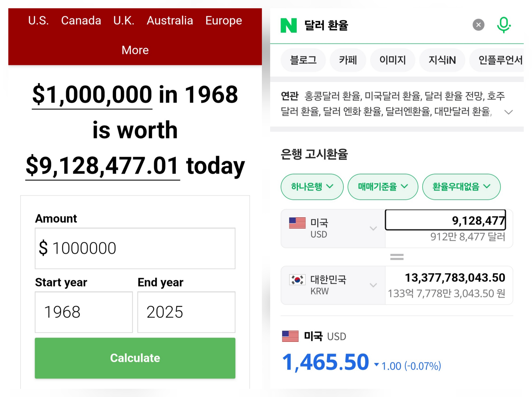The height and width of the screenshot is (397, 532).
Task: Clear the search text with X icon
Action: [478, 25]
